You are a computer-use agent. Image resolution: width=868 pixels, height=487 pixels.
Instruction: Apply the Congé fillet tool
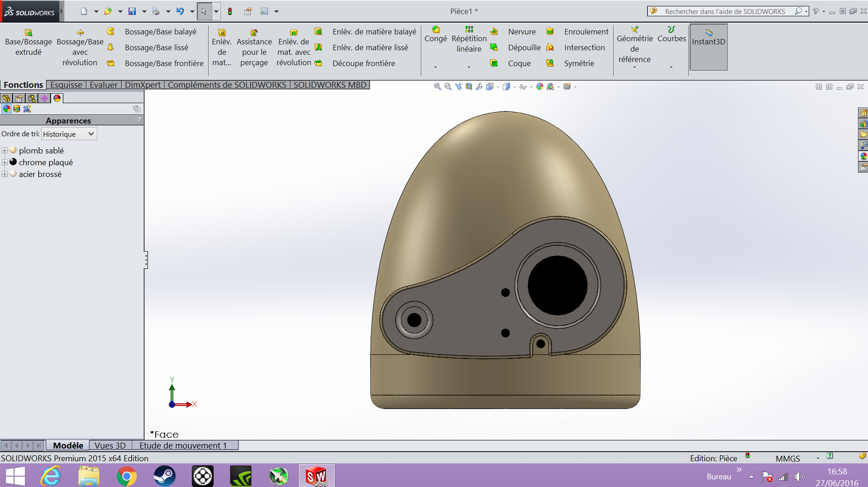(435, 34)
